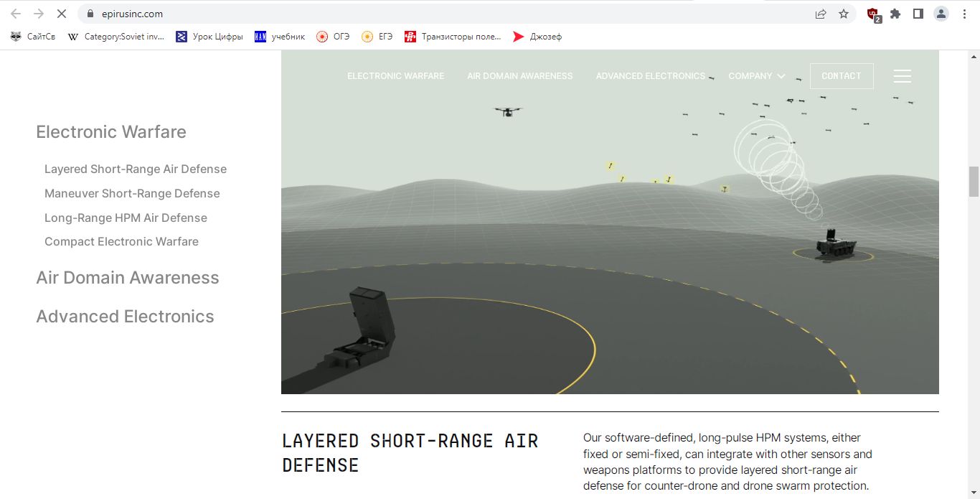Image resolution: width=980 pixels, height=499 pixels.
Task: Open Electronic Warfare in top navigation
Action: tap(395, 76)
